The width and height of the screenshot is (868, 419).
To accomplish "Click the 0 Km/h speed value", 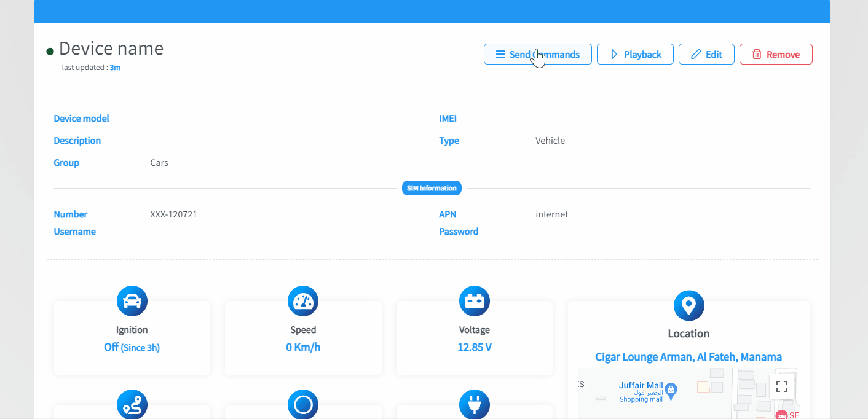I will coord(303,347).
